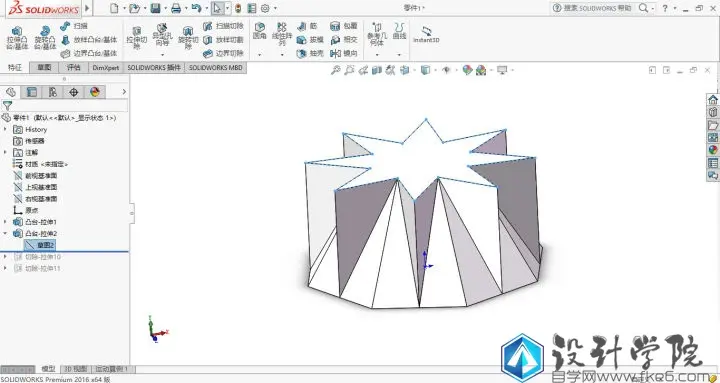Select the Boundary Cut (边界切除) tool
This screenshot has height=383, width=720.
point(223,54)
